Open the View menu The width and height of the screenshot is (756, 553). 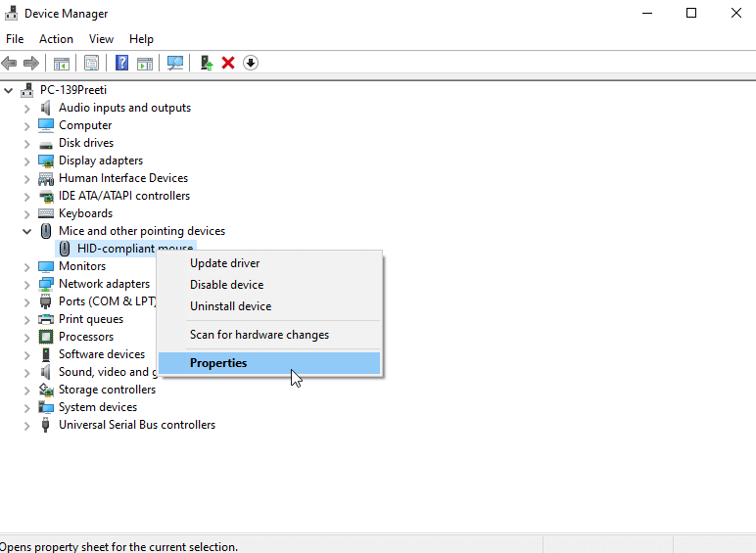click(x=101, y=39)
